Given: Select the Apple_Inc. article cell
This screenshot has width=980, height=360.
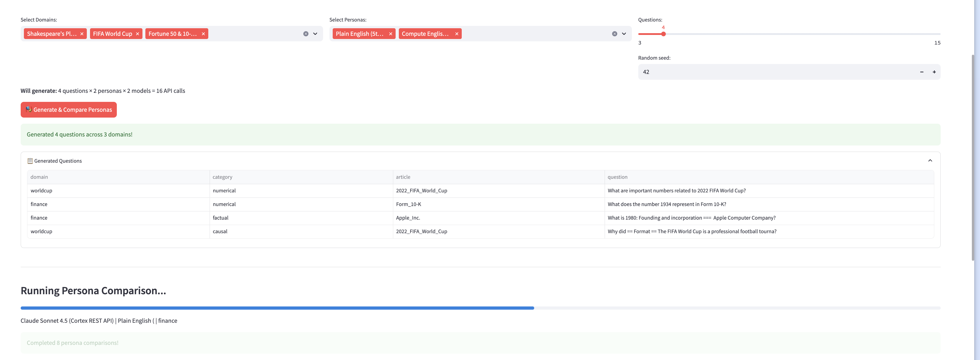Looking at the screenshot, I should 408,218.
